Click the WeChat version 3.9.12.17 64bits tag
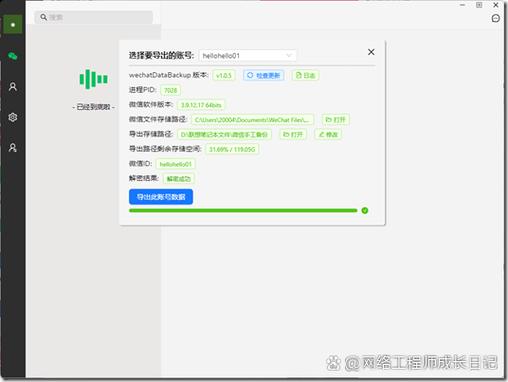 [x=201, y=105]
